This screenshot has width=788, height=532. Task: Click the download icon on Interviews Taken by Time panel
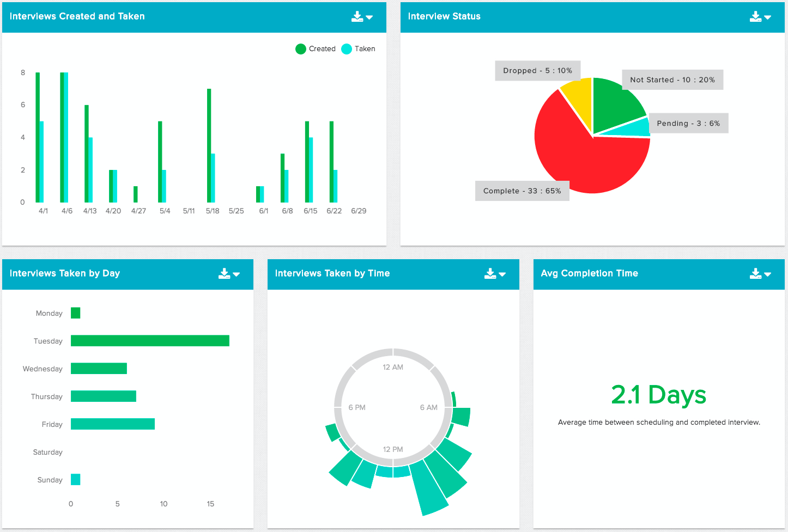(490, 273)
